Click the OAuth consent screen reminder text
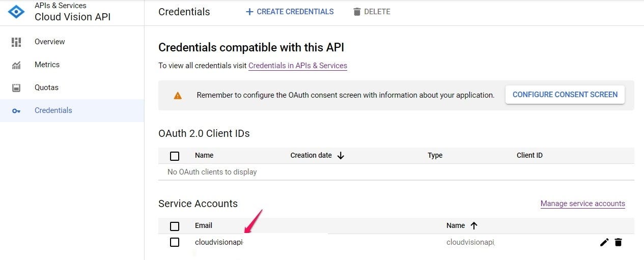 pos(346,95)
